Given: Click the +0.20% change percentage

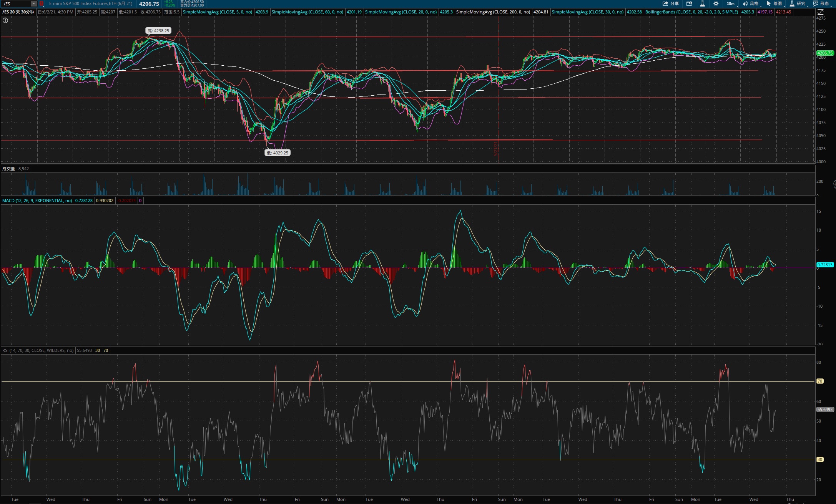Looking at the screenshot, I should tap(170, 5).
